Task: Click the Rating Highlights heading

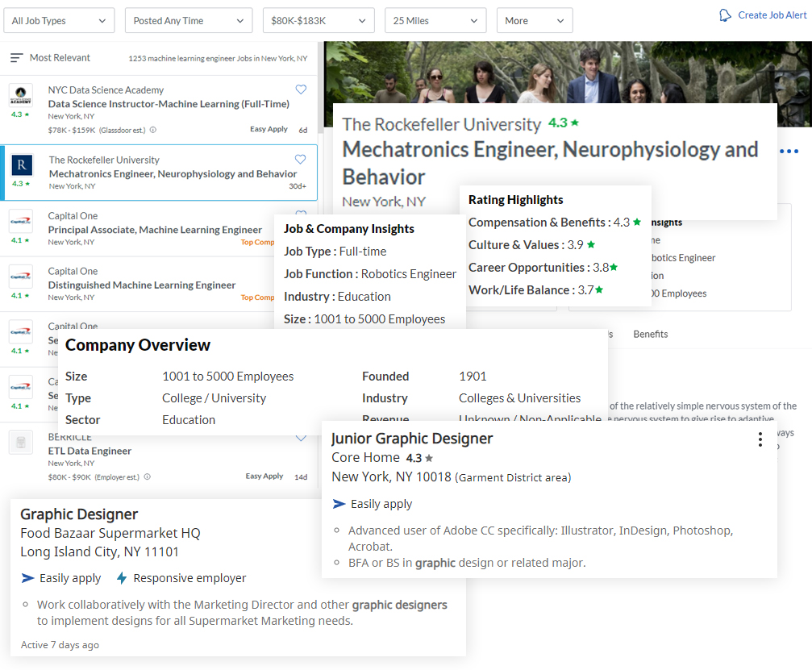Action: (x=516, y=200)
